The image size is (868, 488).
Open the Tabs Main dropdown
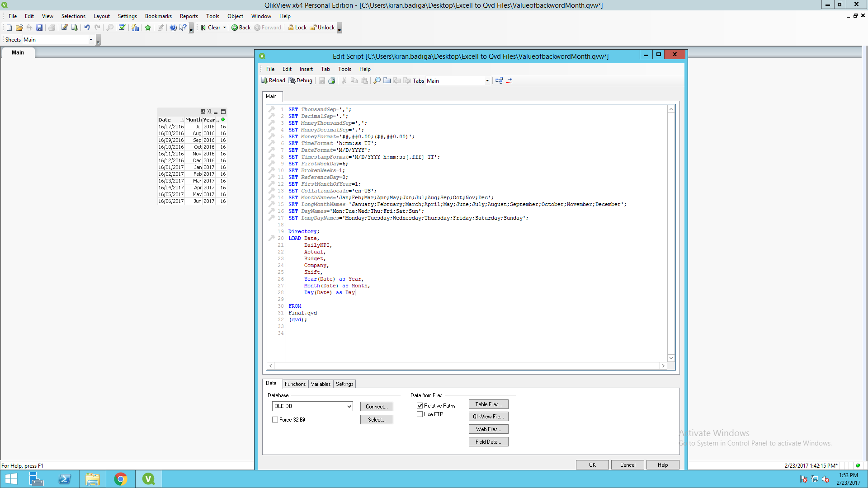pyautogui.click(x=487, y=81)
